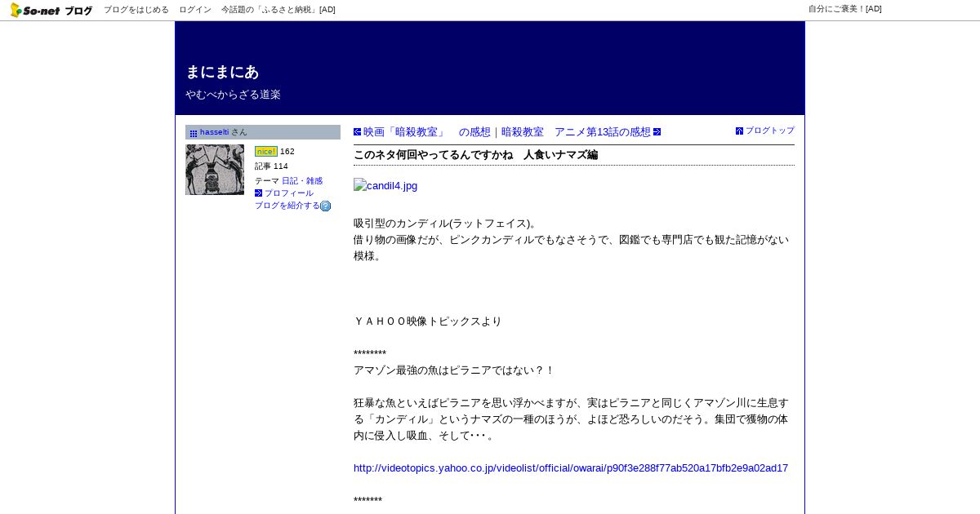Open the ブログを紹介する link

coord(287,206)
